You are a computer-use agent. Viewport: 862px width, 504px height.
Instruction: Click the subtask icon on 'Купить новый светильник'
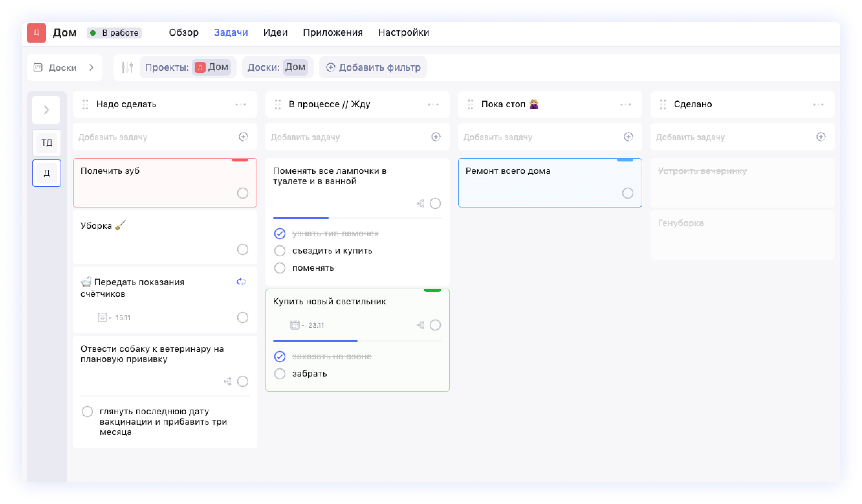coord(420,325)
